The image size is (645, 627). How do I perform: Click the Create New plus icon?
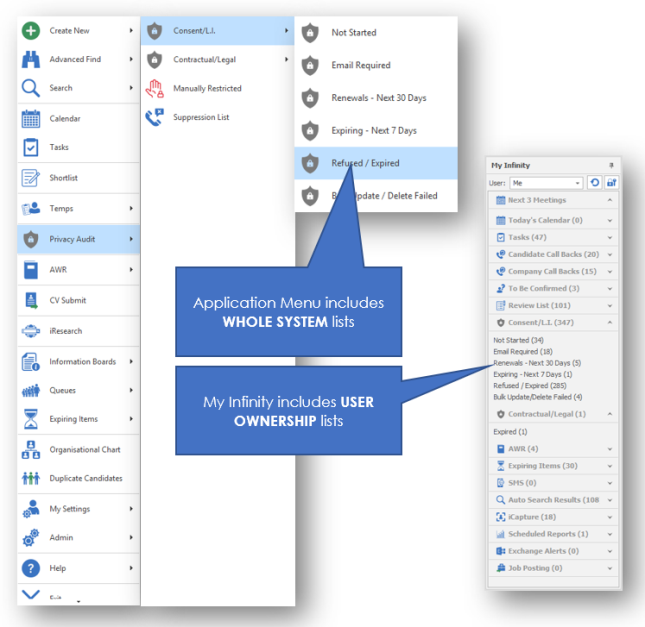tap(30, 31)
